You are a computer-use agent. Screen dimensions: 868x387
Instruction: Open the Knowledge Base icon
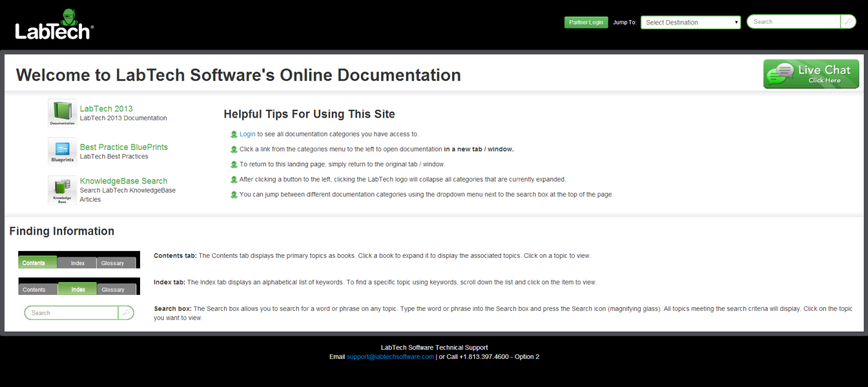coord(62,190)
